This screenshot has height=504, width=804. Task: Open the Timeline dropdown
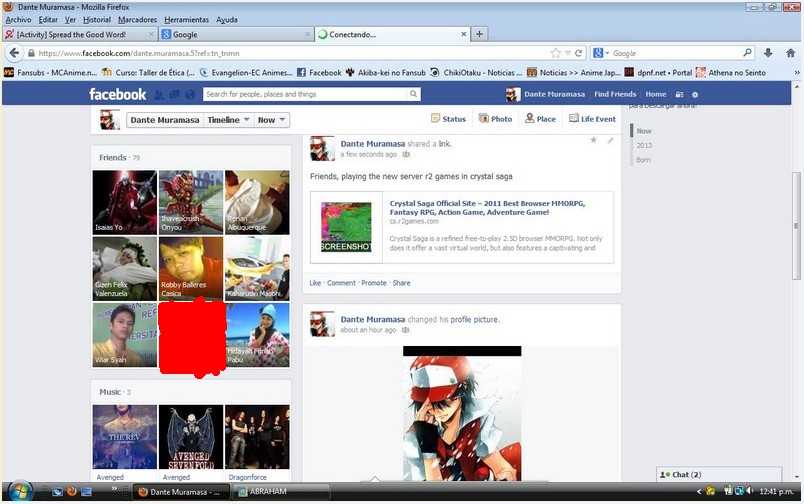227,120
